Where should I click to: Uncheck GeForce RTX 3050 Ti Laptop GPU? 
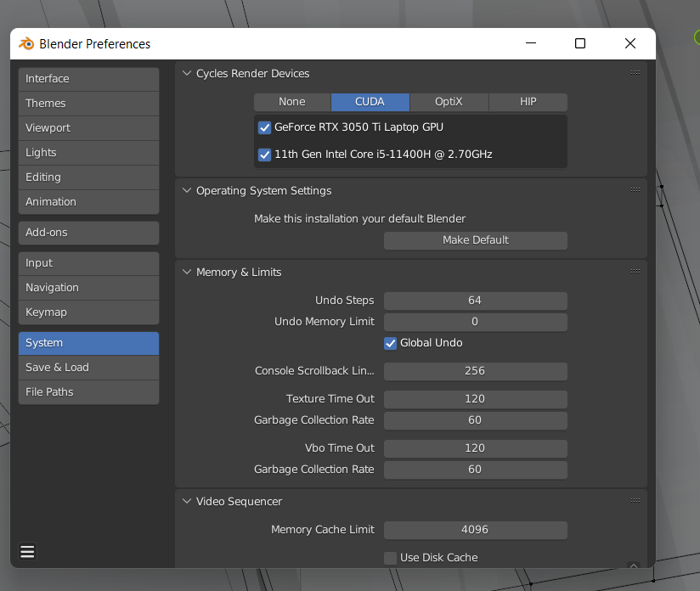(x=264, y=127)
